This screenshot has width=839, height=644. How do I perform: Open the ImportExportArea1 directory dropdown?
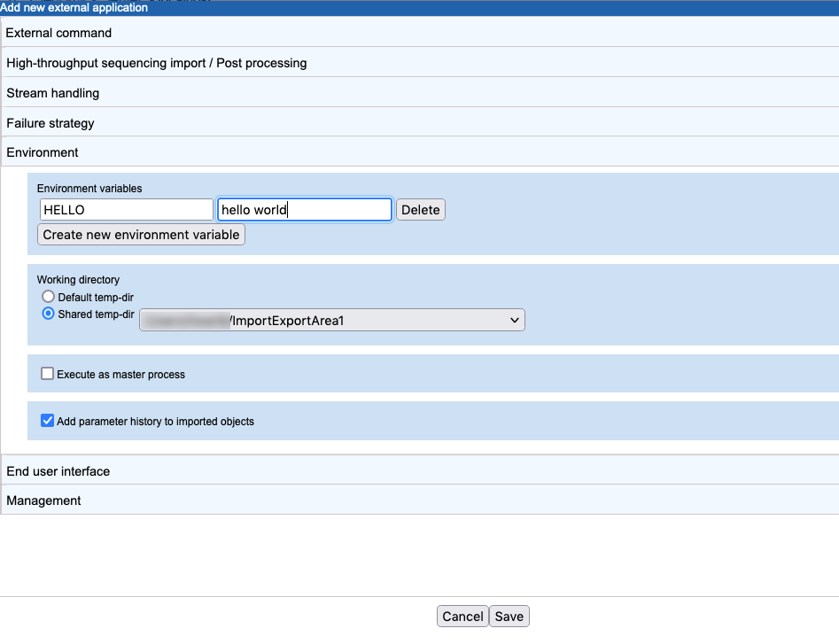pyautogui.click(x=332, y=321)
